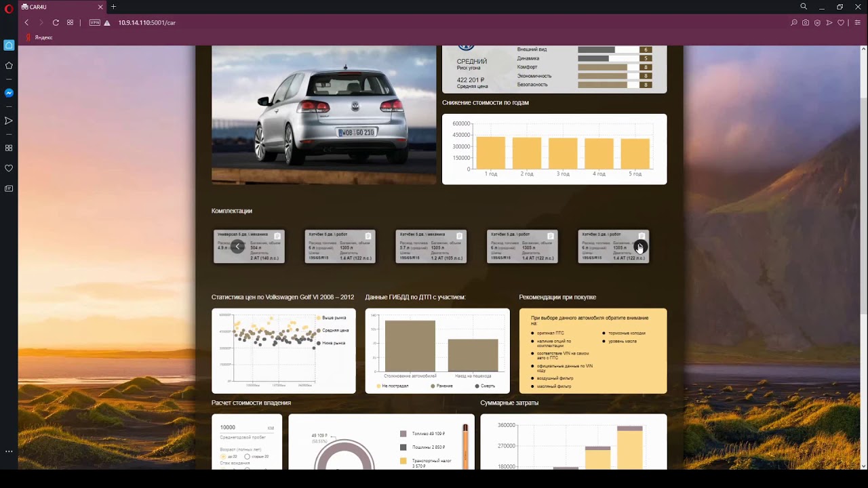The height and width of the screenshot is (488, 868).
Task: Click the send (flow) arrow icon in the address bar
Action: click(x=829, y=22)
